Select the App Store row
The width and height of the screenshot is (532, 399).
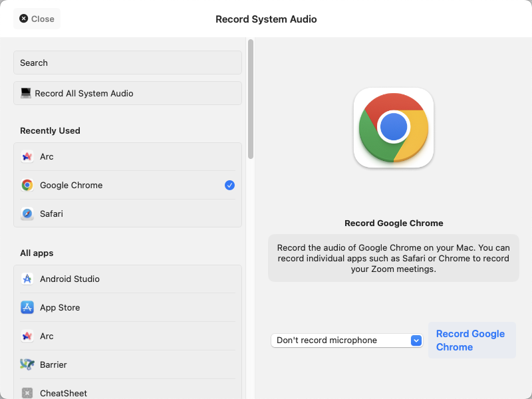click(x=128, y=307)
